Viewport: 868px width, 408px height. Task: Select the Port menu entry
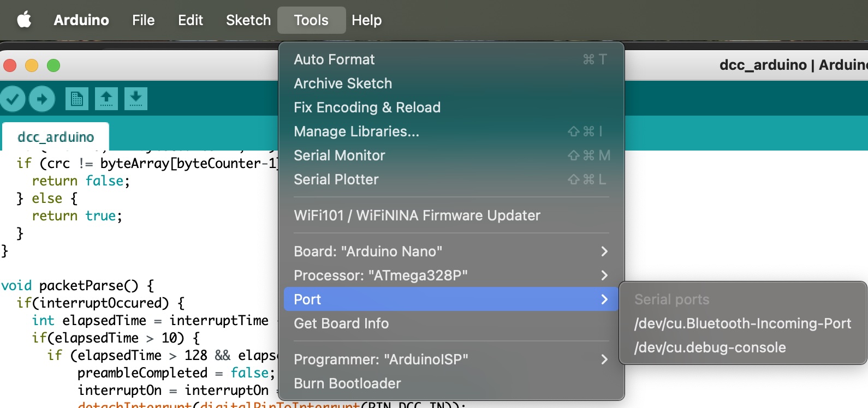(451, 299)
